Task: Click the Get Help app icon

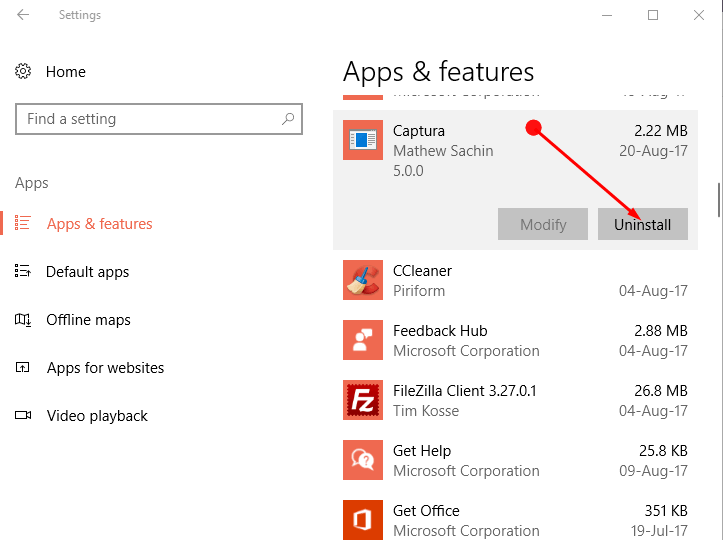Action: pos(363,460)
